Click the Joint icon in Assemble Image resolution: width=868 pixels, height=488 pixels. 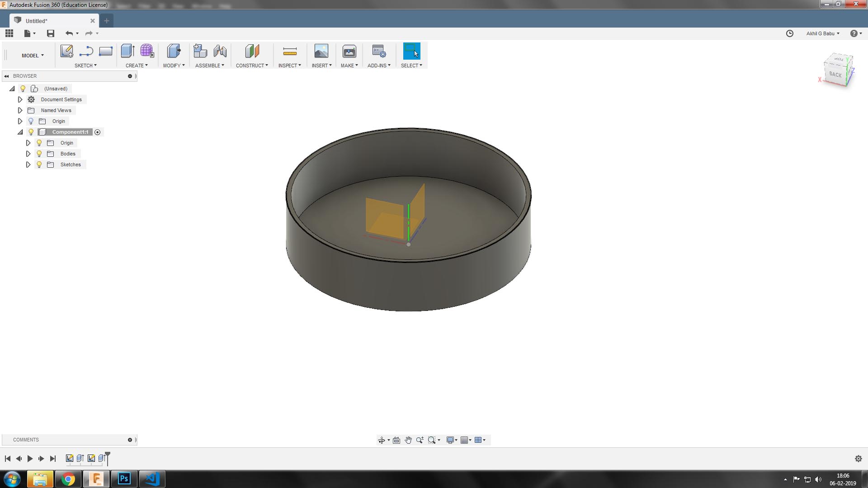pos(220,51)
